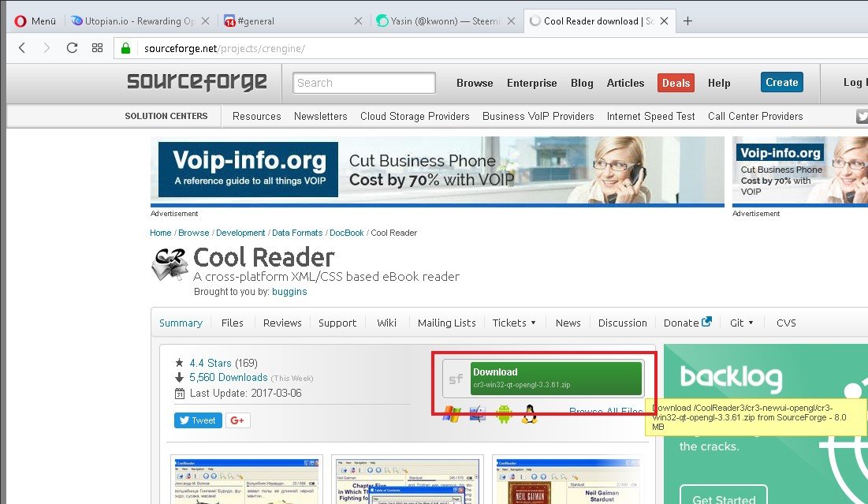Open Business VoIP Providers link
Viewport: 868px width, 504px height.
coord(538,116)
